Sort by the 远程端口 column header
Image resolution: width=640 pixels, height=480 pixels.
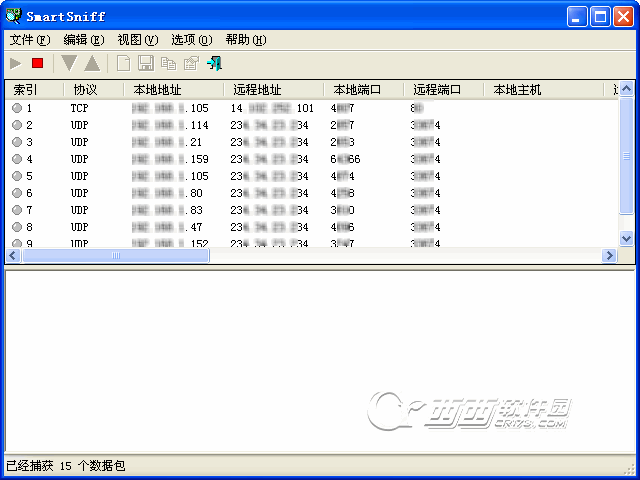pos(444,89)
